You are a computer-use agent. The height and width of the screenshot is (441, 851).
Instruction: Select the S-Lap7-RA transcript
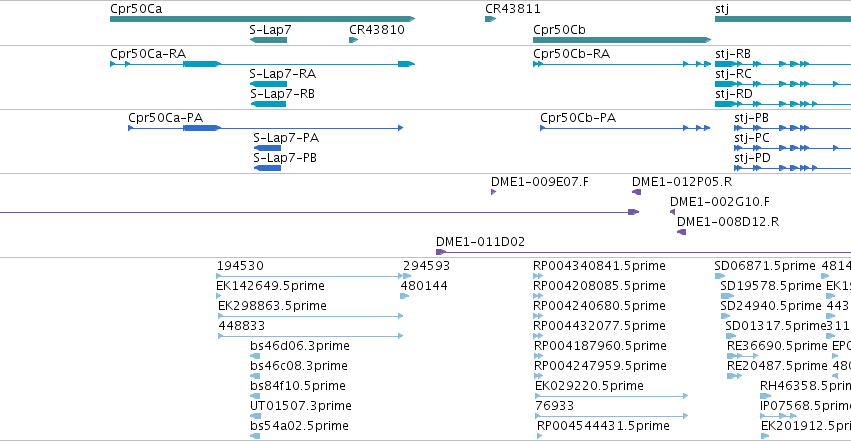[x=268, y=84]
